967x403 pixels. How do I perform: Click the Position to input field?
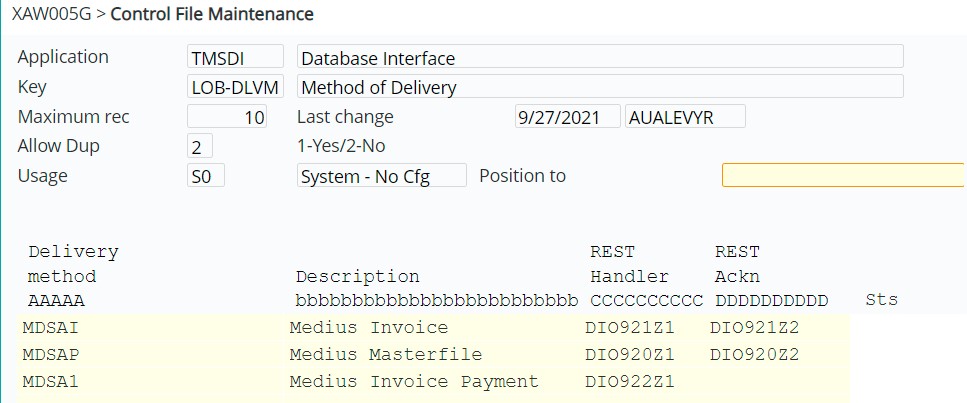843,175
